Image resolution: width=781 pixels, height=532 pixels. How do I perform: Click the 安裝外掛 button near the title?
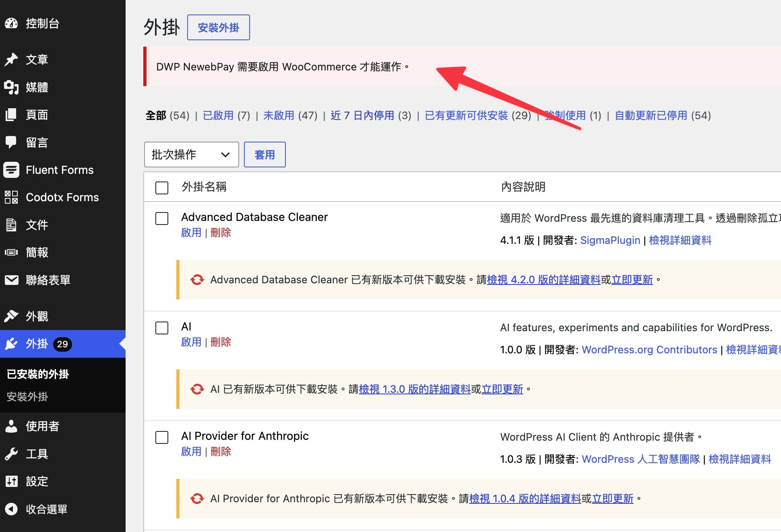pyautogui.click(x=219, y=27)
